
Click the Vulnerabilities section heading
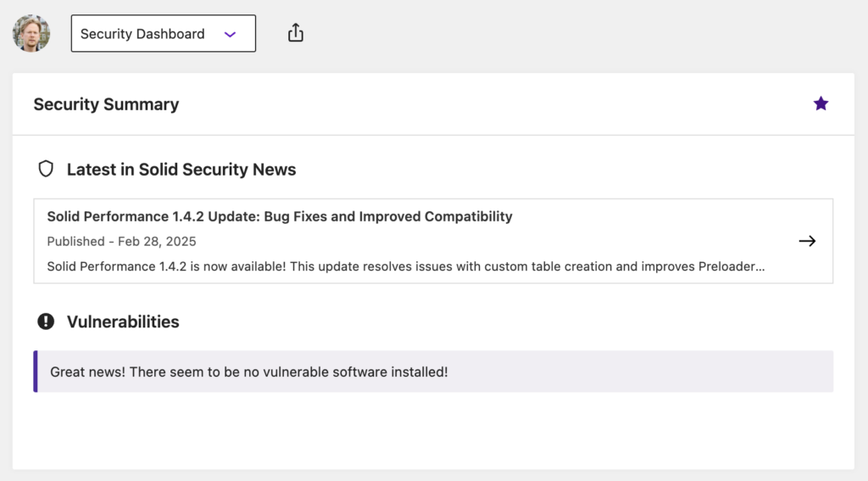pyautogui.click(x=123, y=322)
